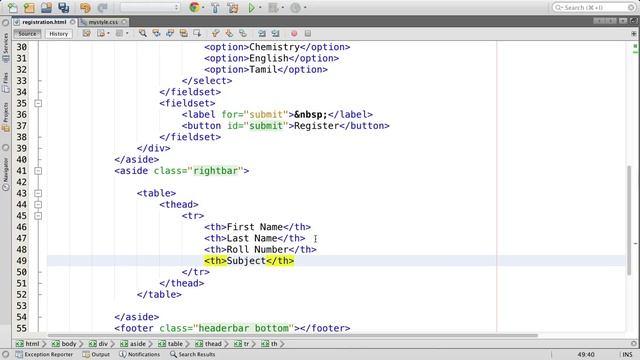Select table in the breadcrumb bar
Image resolution: width=640 pixels, height=360 pixels.
171,344
